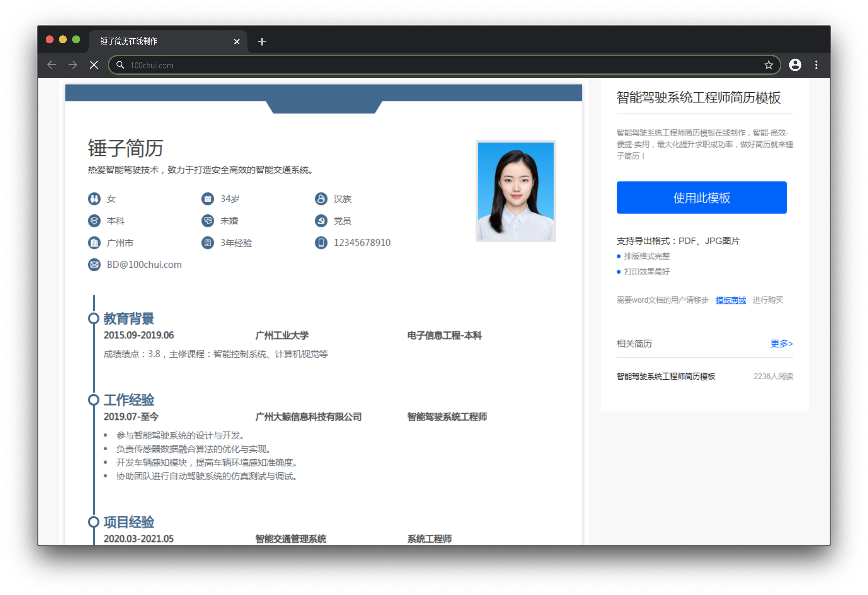Click the project role 系统工程师

click(429, 539)
